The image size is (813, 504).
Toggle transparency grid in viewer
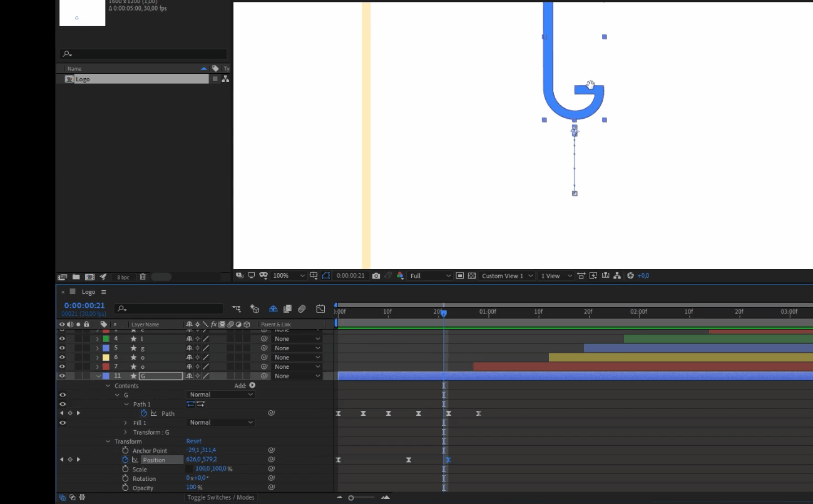click(x=472, y=276)
